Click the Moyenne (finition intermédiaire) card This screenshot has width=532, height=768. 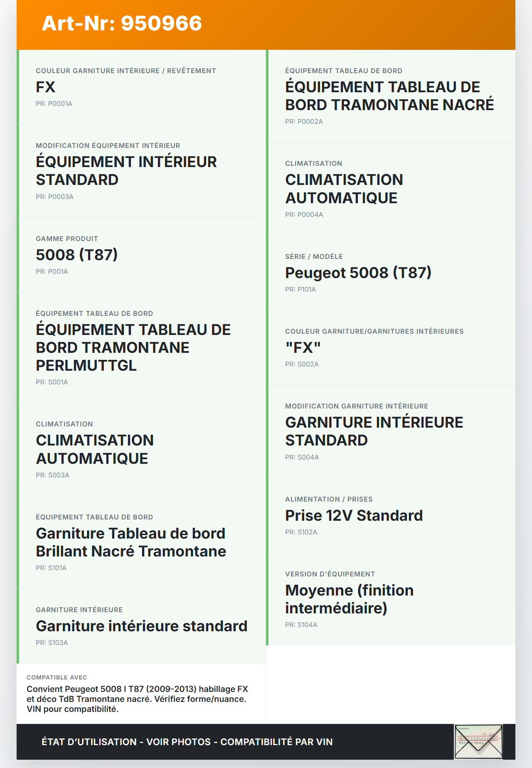(391, 599)
